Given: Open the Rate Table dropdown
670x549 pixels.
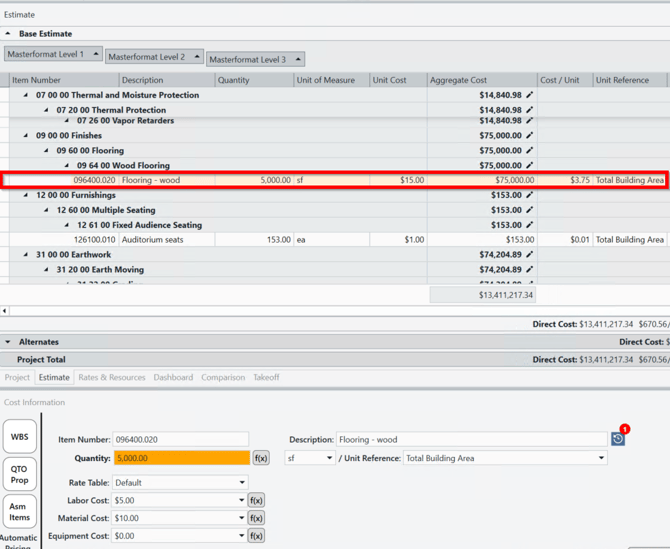Looking at the screenshot, I should 180,482.
